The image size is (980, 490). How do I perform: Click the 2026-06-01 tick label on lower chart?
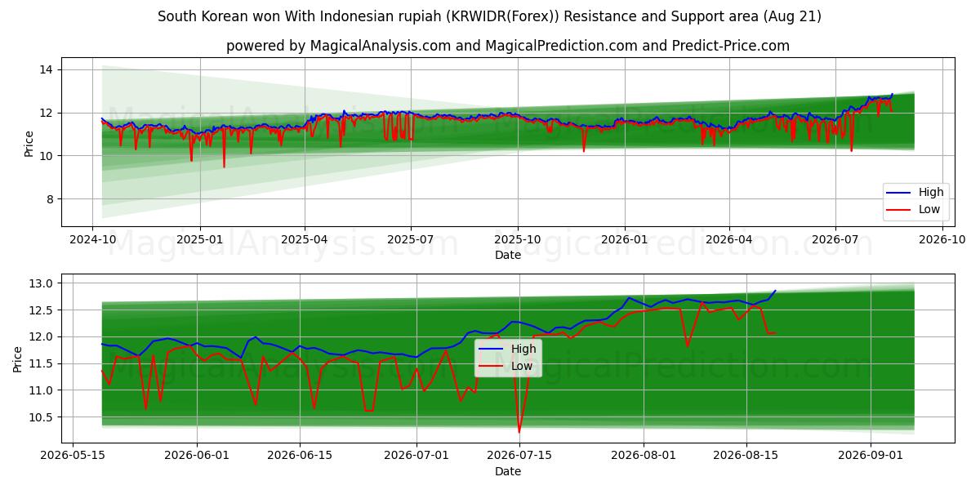(x=197, y=457)
